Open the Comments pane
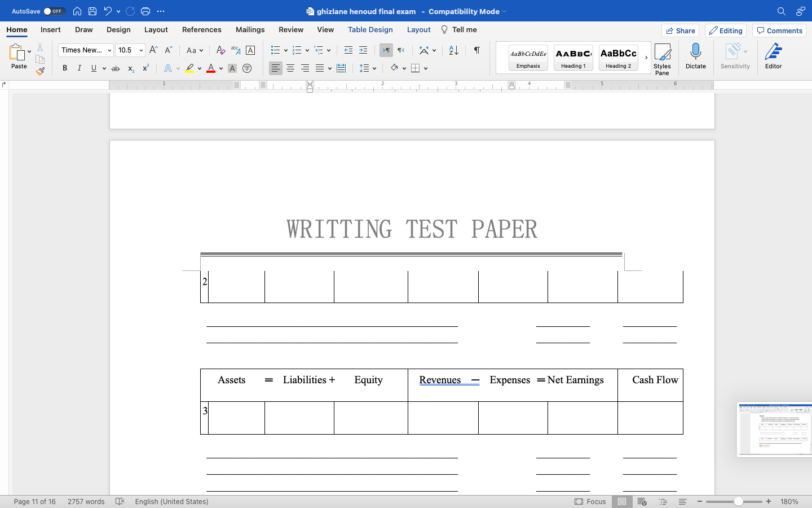This screenshot has width=812, height=508. tap(779, 30)
